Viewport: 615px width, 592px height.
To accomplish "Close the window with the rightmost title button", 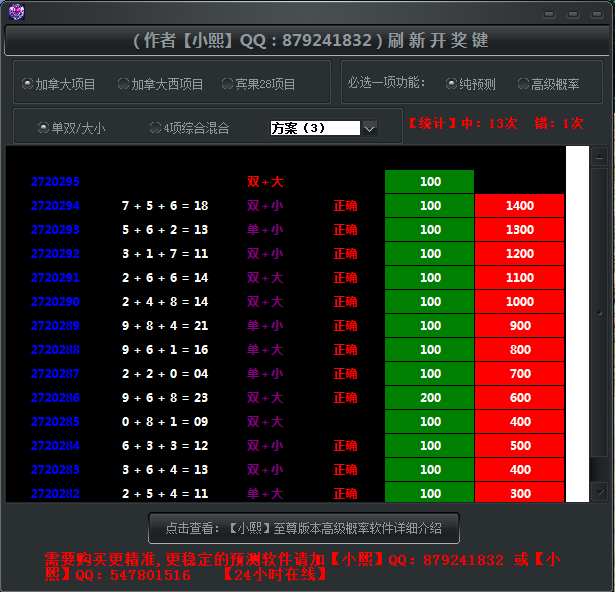I will point(597,14).
